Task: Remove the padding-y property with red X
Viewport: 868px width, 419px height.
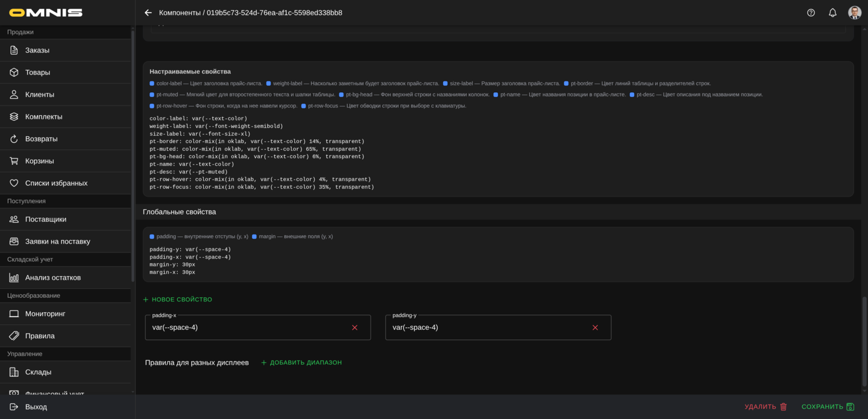Action: point(595,327)
